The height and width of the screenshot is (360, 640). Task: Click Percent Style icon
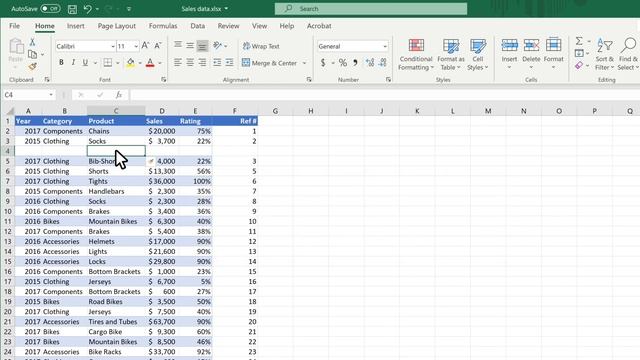[x=342, y=62]
